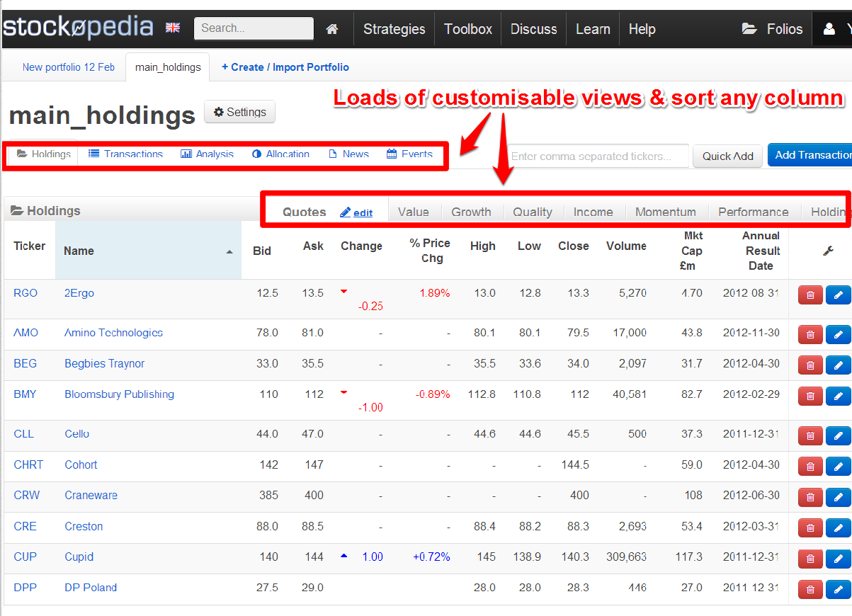Open the Folios menu
The width and height of the screenshot is (852, 616).
coord(772,29)
